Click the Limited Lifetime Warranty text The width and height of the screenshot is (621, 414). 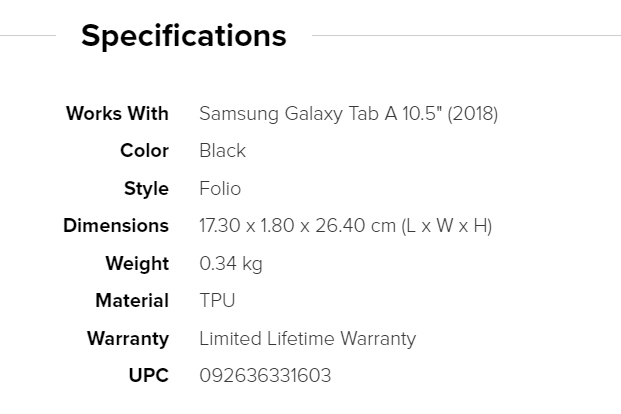(x=307, y=339)
